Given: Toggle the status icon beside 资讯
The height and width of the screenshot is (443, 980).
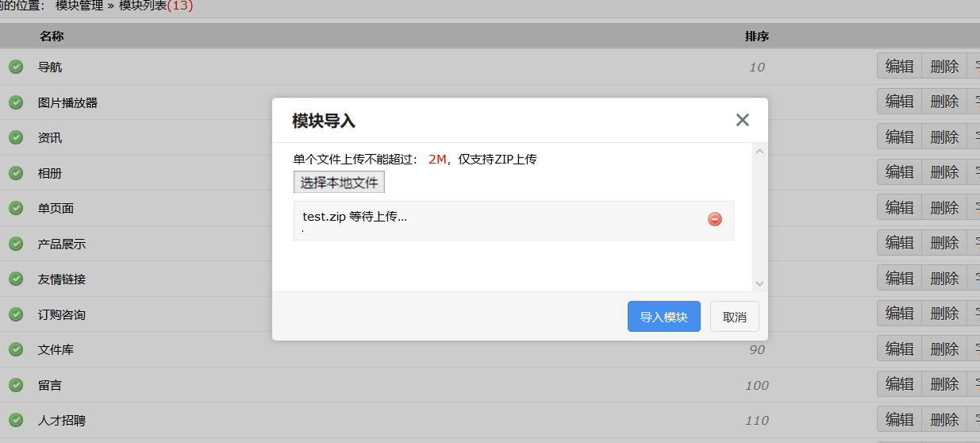Looking at the screenshot, I should click(16, 137).
